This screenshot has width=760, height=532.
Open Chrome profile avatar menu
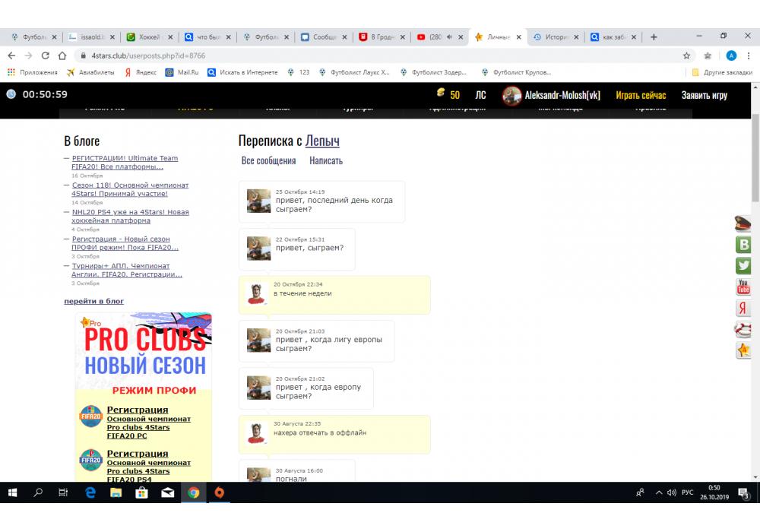(x=731, y=55)
